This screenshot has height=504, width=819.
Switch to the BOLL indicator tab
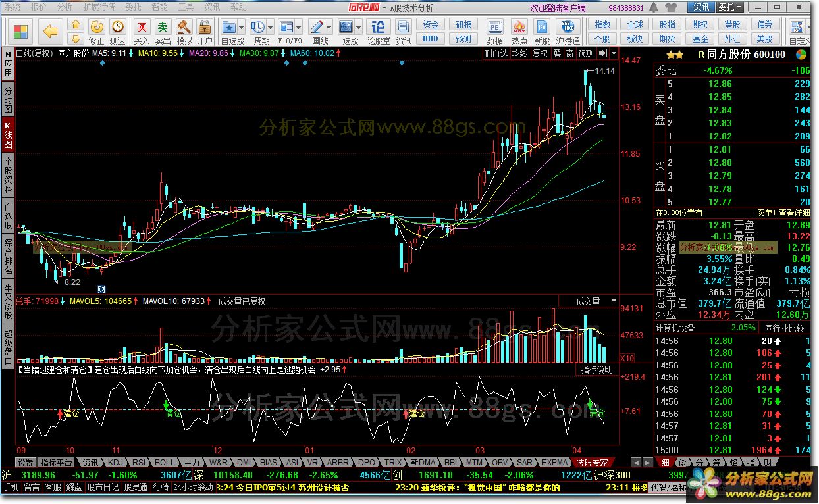(x=165, y=463)
